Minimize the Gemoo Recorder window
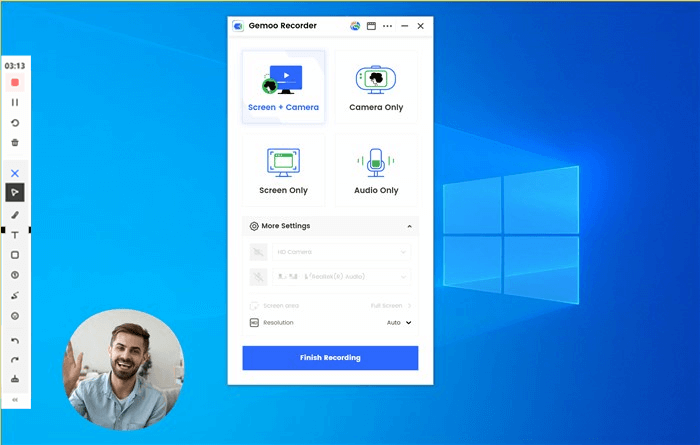This screenshot has width=700, height=445. (404, 26)
